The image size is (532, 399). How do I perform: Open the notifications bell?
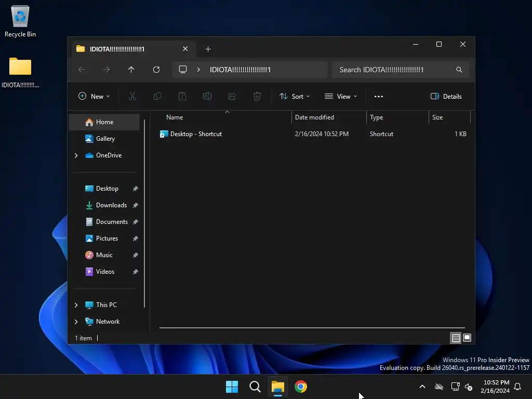point(518,387)
